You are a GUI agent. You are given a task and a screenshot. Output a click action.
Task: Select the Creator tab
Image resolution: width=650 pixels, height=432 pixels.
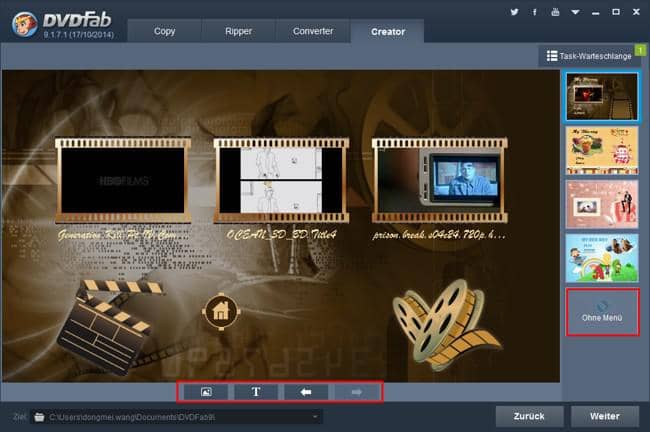point(388,31)
